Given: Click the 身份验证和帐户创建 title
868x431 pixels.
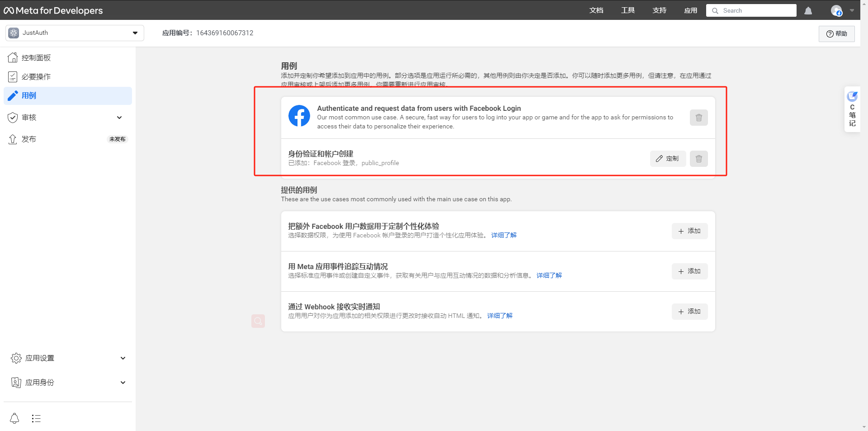Looking at the screenshot, I should [321, 154].
